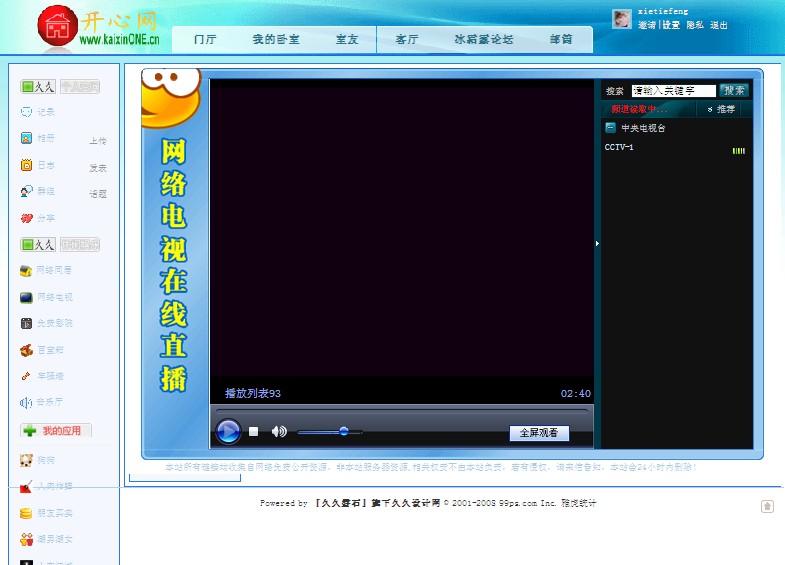
Task: Open the two-people icon above bottom sidebar row
Action: [26, 539]
